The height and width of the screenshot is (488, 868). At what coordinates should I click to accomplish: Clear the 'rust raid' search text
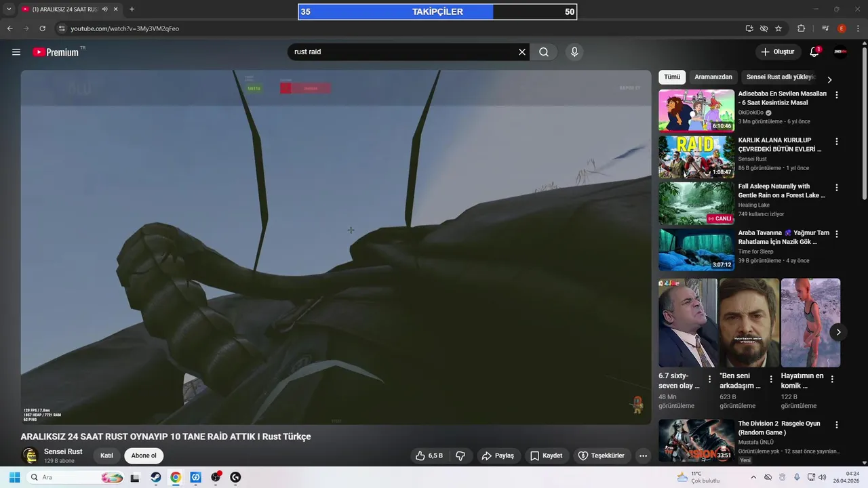pyautogui.click(x=522, y=52)
